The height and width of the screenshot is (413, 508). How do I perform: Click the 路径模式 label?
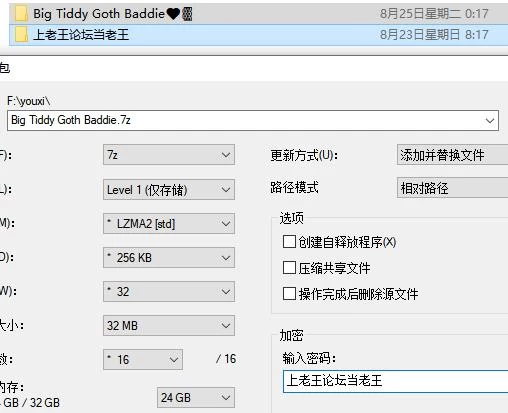coord(294,187)
